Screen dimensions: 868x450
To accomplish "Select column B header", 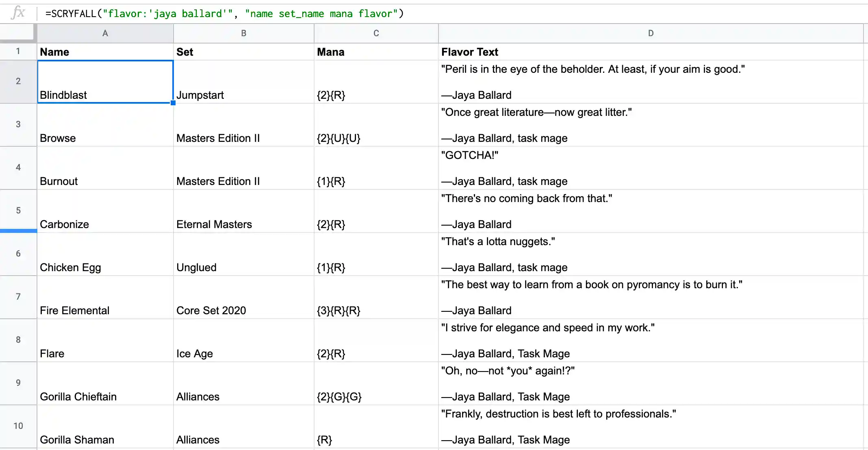I will click(243, 33).
